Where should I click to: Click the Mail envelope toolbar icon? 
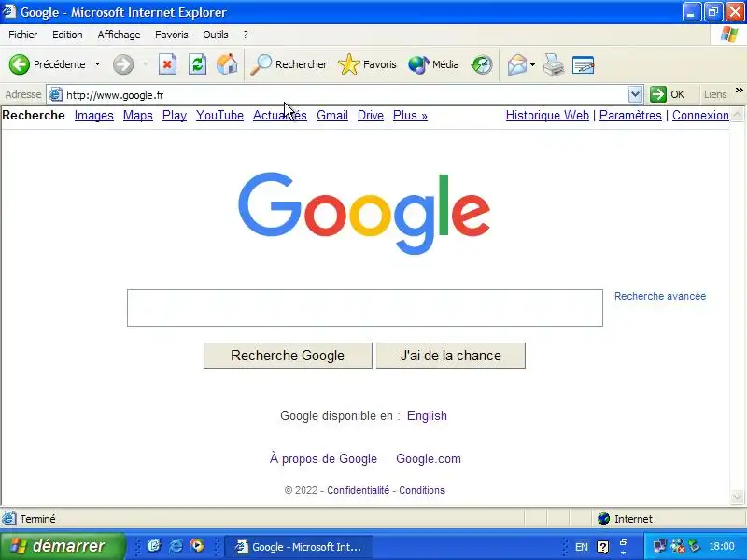click(517, 64)
